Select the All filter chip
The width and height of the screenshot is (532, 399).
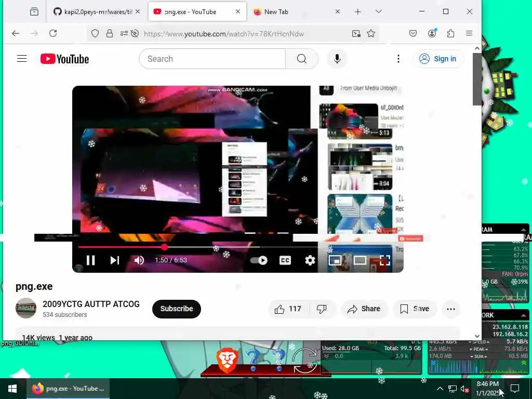pos(326,89)
